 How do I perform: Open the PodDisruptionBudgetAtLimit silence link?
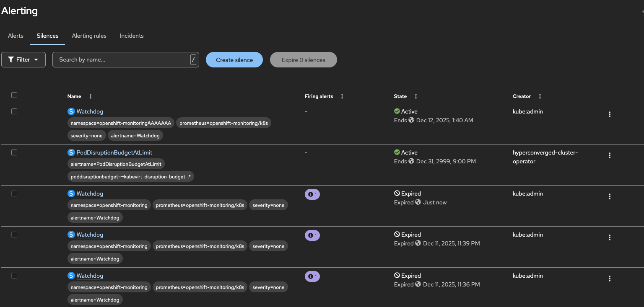114,152
